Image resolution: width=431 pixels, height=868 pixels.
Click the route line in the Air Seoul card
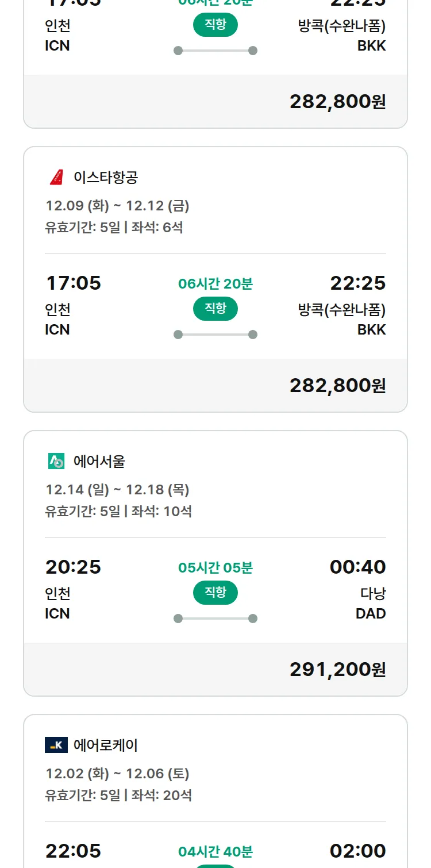click(x=215, y=619)
